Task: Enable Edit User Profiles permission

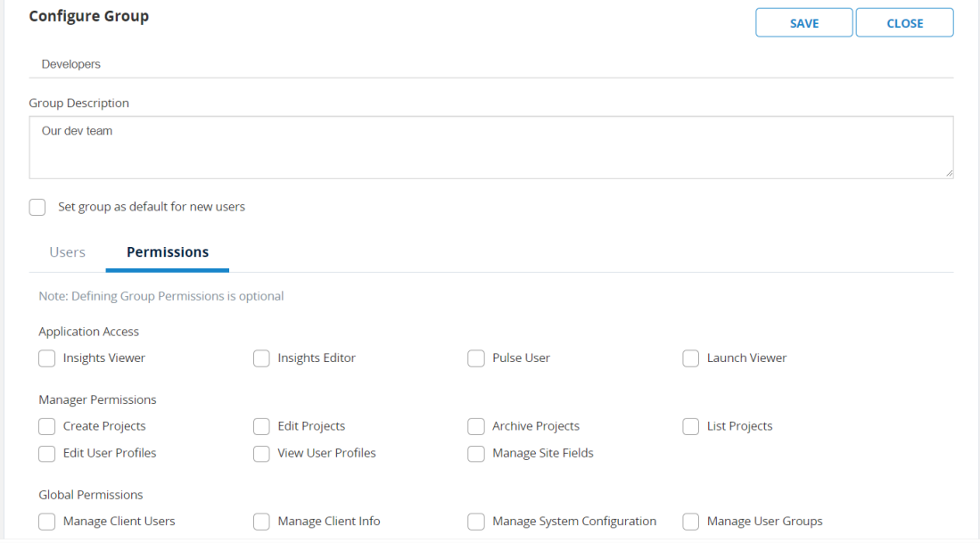Action: tap(46, 454)
